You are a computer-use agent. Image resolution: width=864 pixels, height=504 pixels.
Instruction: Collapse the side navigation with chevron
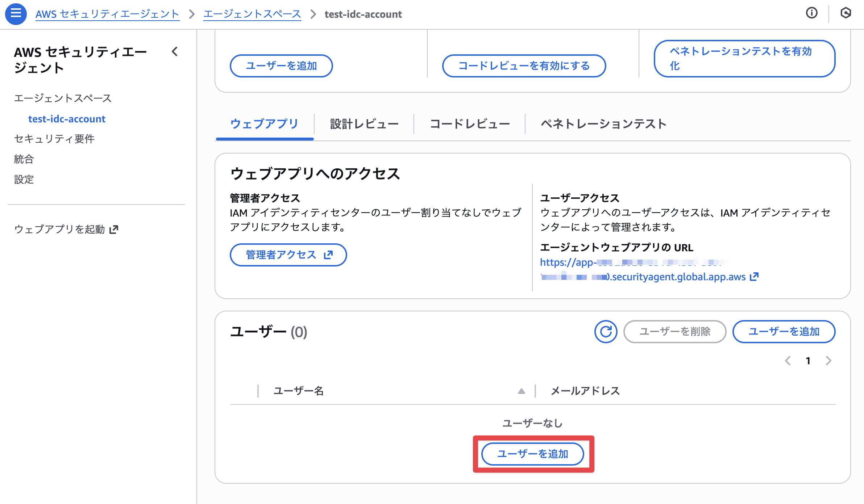175,52
